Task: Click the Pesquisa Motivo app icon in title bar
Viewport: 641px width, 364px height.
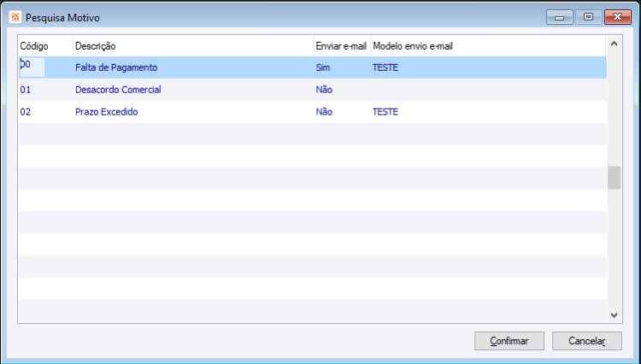Action: (x=15, y=18)
